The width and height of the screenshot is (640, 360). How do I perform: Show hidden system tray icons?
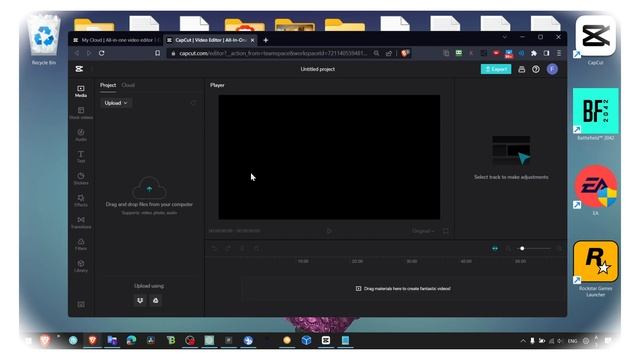[523, 341]
